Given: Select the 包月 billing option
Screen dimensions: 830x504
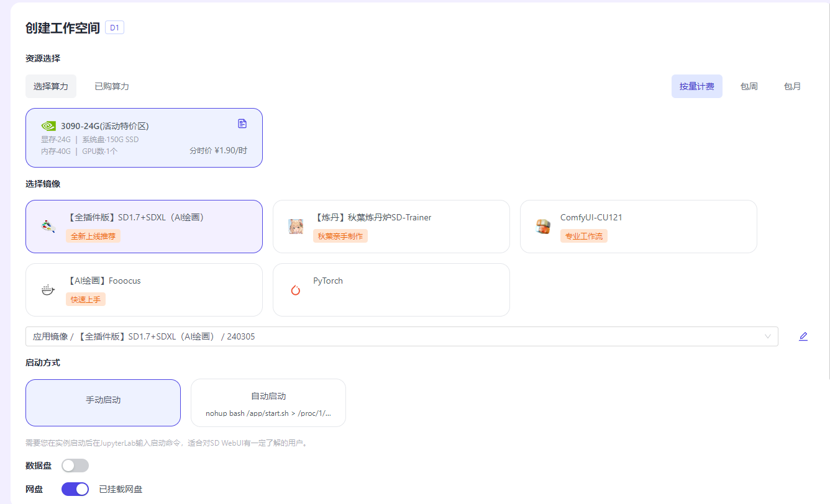Looking at the screenshot, I should click(x=792, y=86).
